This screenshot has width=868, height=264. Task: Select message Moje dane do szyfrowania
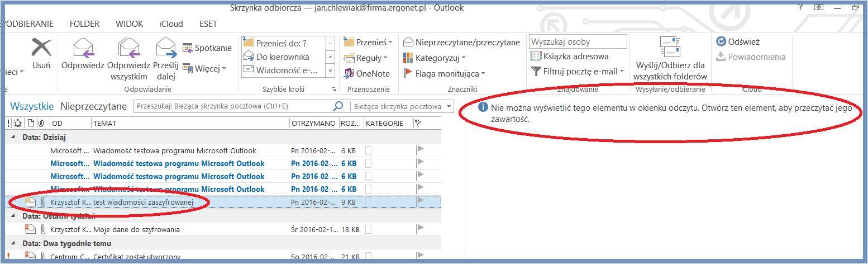pyautogui.click(x=223, y=229)
